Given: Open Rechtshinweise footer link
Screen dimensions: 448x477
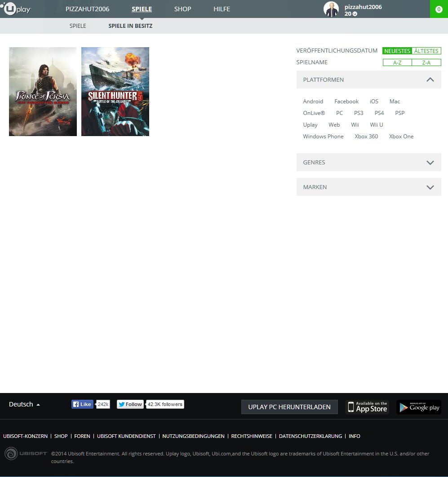Looking at the screenshot, I should (x=252, y=436).
